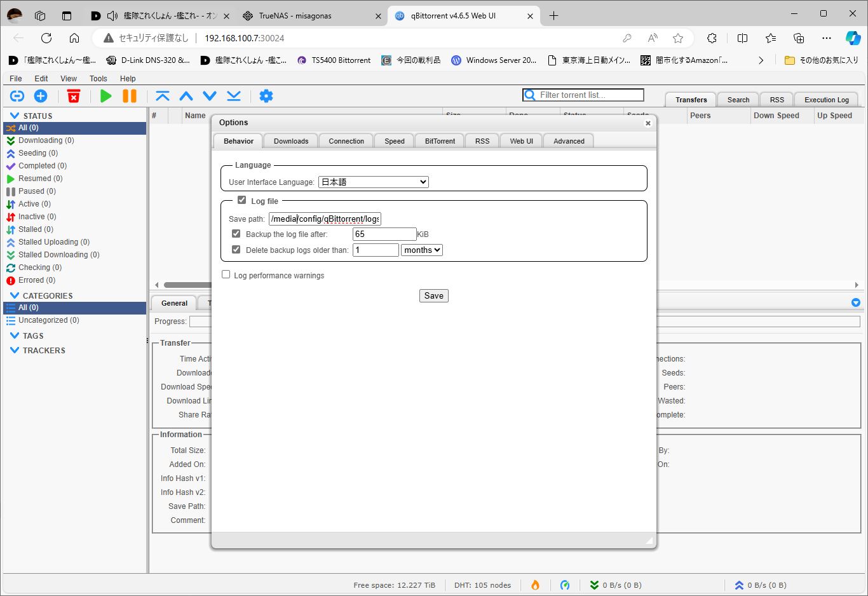Click the browser refresh icon

coord(46,38)
